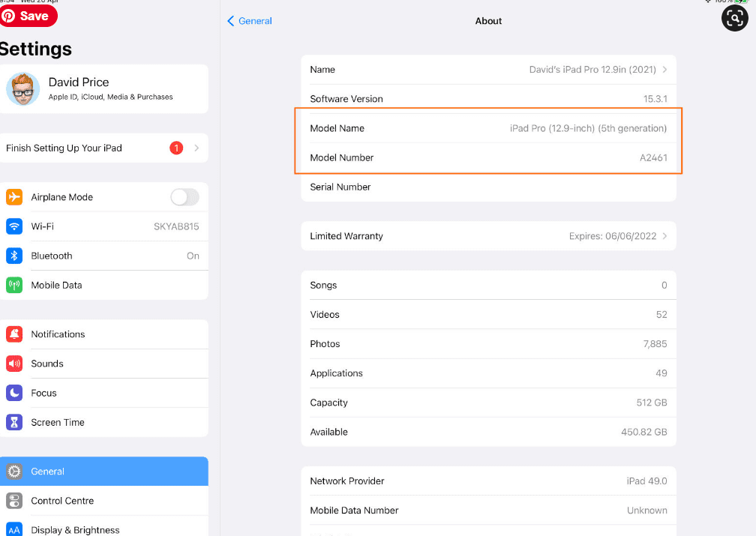Click the General gear icon
The height and width of the screenshot is (536, 756).
(14, 472)
